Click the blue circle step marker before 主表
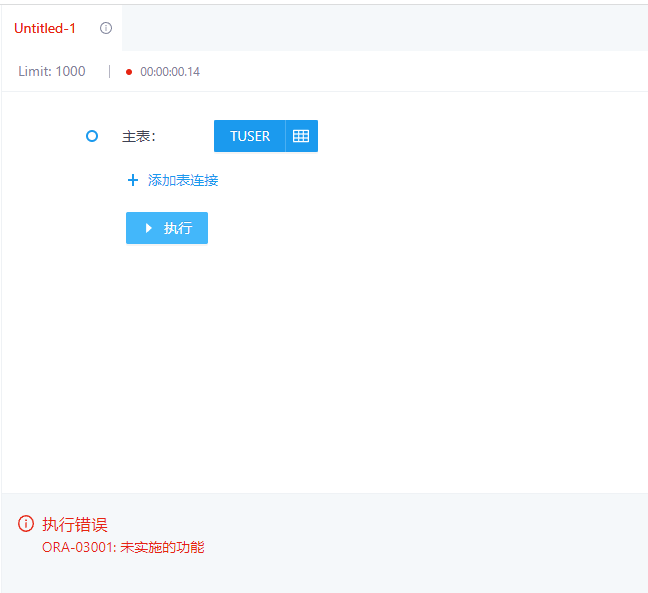648x593 pixels. click(92, 136)
